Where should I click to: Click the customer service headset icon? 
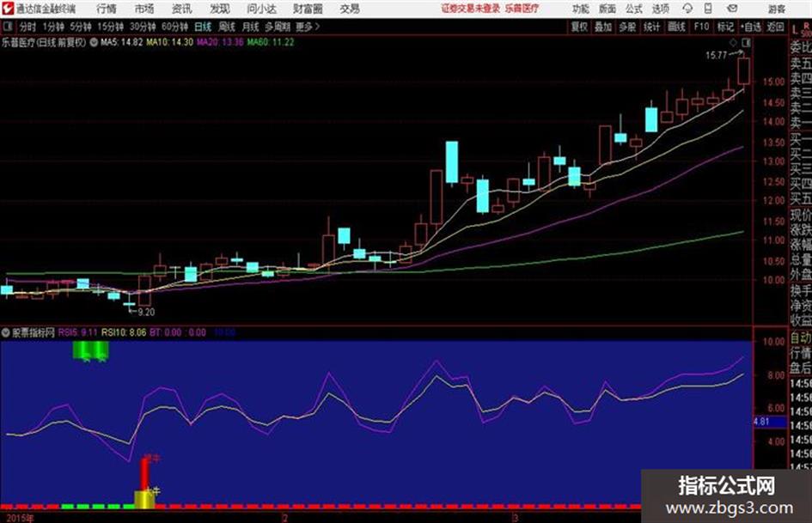[x=687, y=9]
